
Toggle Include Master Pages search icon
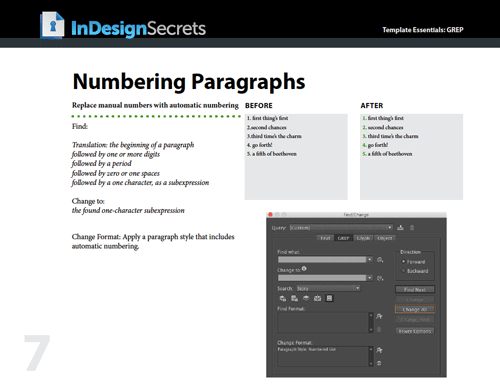pos(317,298)
